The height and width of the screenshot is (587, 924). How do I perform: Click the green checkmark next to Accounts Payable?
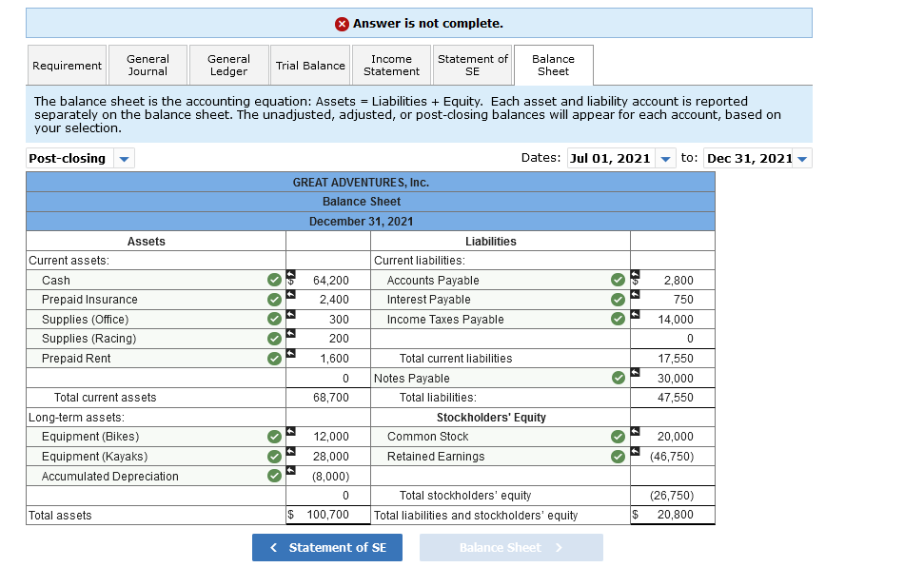pyautogui.click(x=618, y=280)
